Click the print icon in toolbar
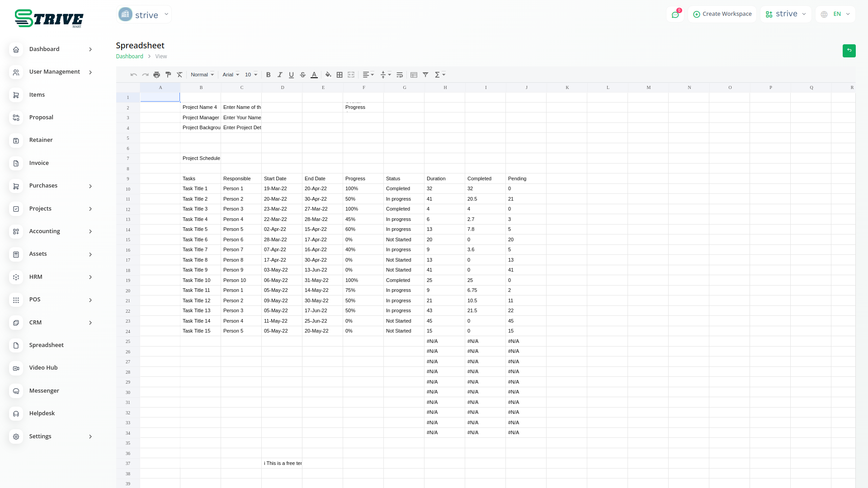 [x=156, y=75]
